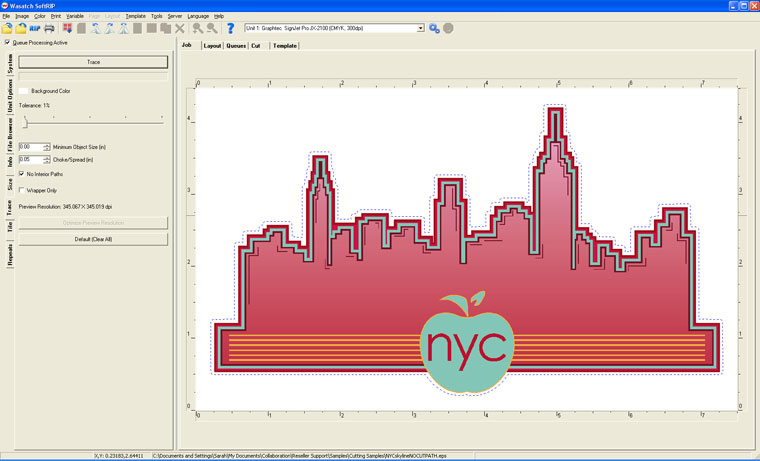760x461 pixels.
Task: Click the zoom out magnifier icon
Action: [x=212, y=29]
